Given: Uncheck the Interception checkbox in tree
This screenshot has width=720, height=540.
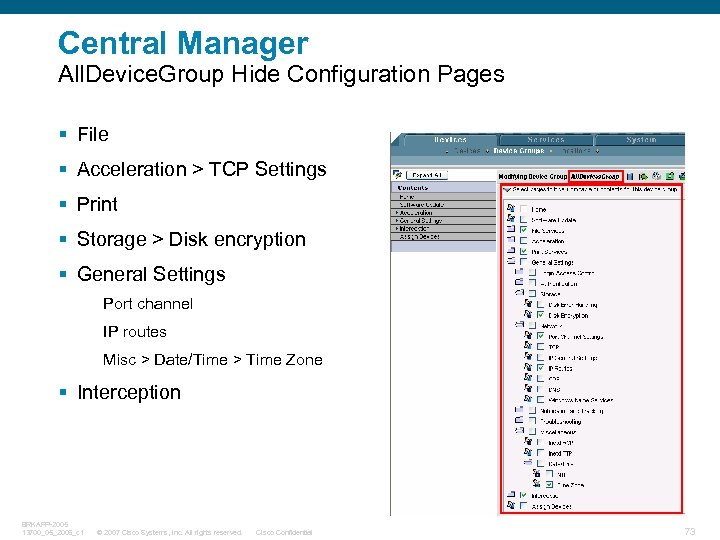Looking at the screenshot, I should 523,495.
